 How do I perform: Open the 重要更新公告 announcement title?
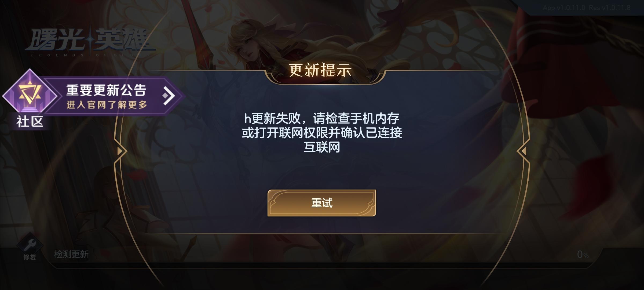[106, 90]
